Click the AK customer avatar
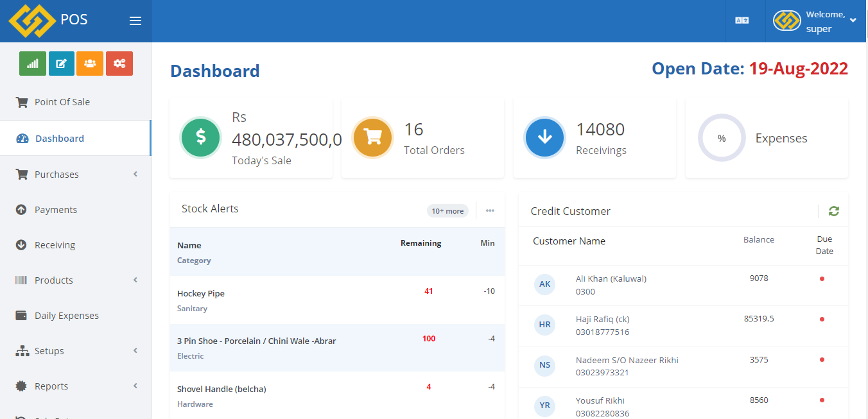 [x=544, y=284]
